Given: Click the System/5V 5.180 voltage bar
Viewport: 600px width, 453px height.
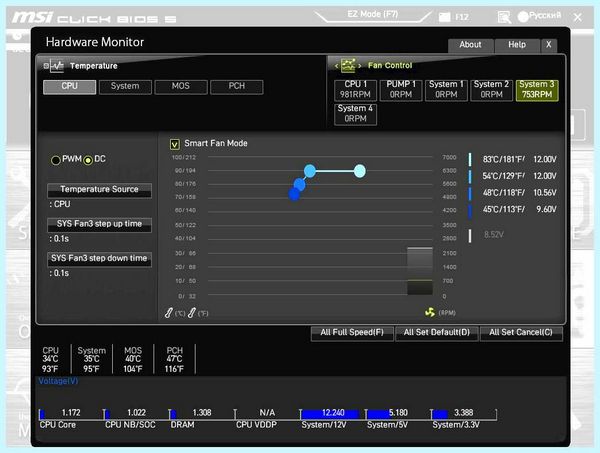Looking at the screenshot, I should coord(398,413).
